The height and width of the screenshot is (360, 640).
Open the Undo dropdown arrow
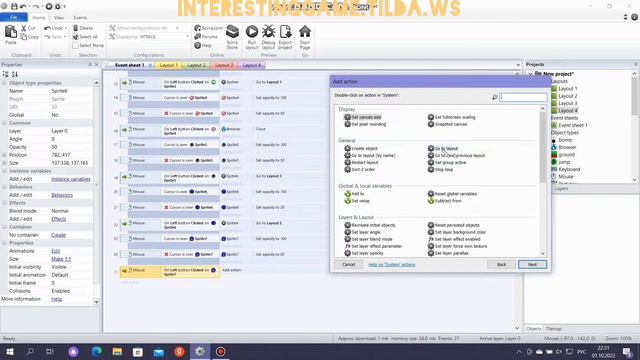click(66, 28)
